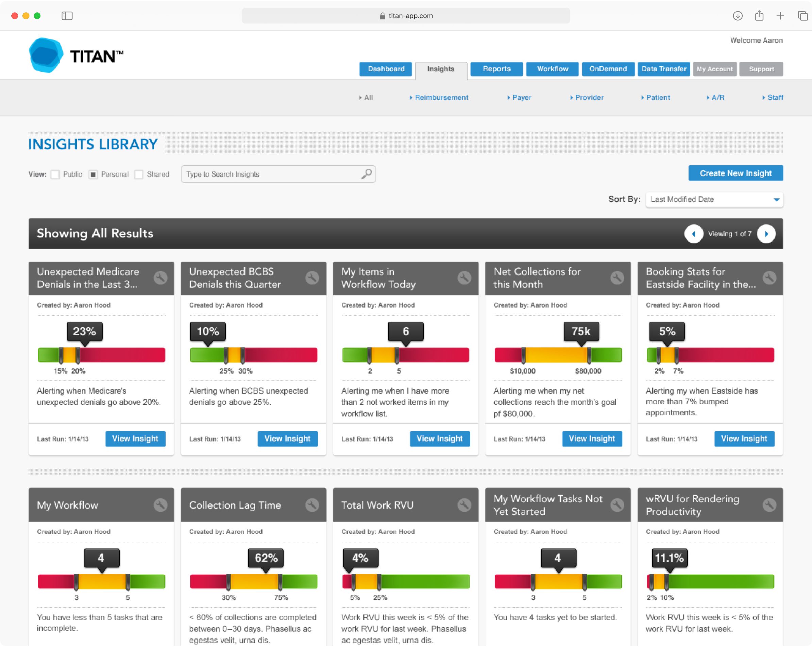View Insight for My Items in Workflow Today
The height and width of the screenshot is (647, 812).
click(440, 439)
